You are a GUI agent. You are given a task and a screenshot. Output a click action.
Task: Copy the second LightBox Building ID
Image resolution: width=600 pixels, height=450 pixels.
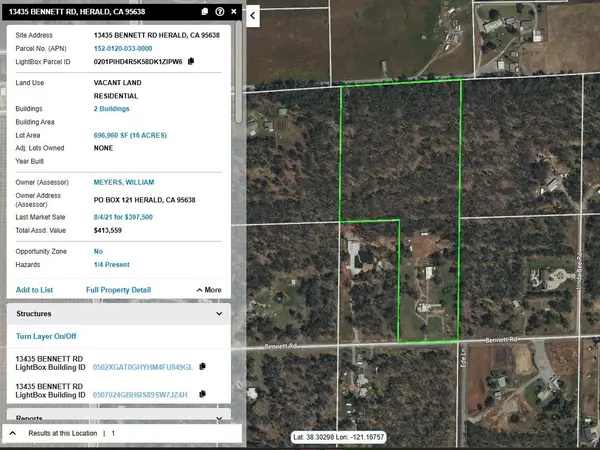coord(202,394)
